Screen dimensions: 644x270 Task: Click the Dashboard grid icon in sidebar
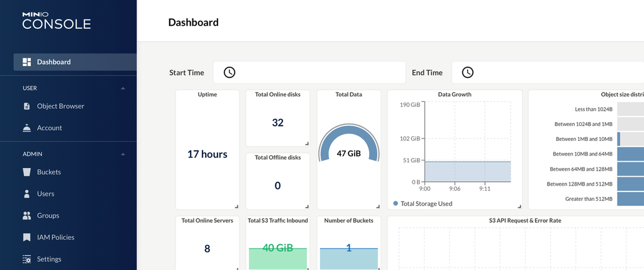click(x=26, y=62)
